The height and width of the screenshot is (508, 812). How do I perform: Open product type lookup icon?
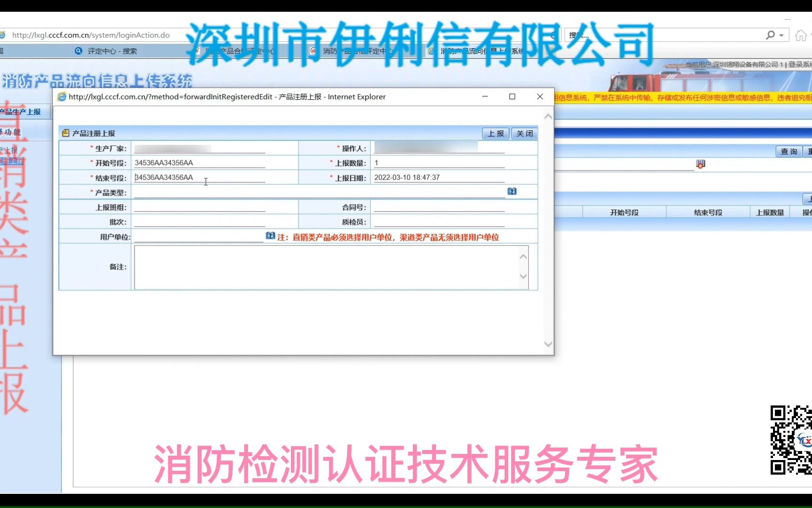(512, 191)
